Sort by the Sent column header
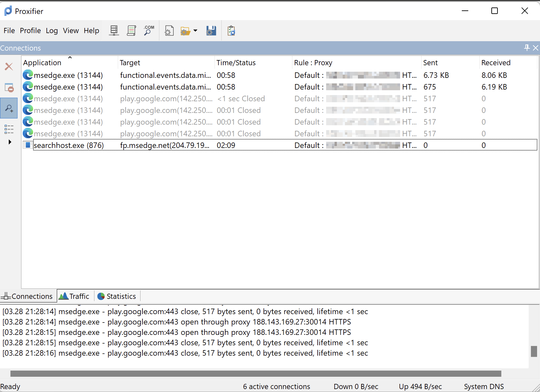Image resolution: width=540 pixels, height=392 pixels. (450, 63)
